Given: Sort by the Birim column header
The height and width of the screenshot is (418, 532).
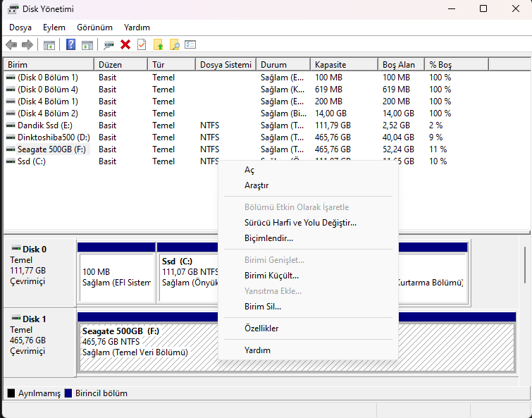Looking at the screenshot, I should (49, 64).
